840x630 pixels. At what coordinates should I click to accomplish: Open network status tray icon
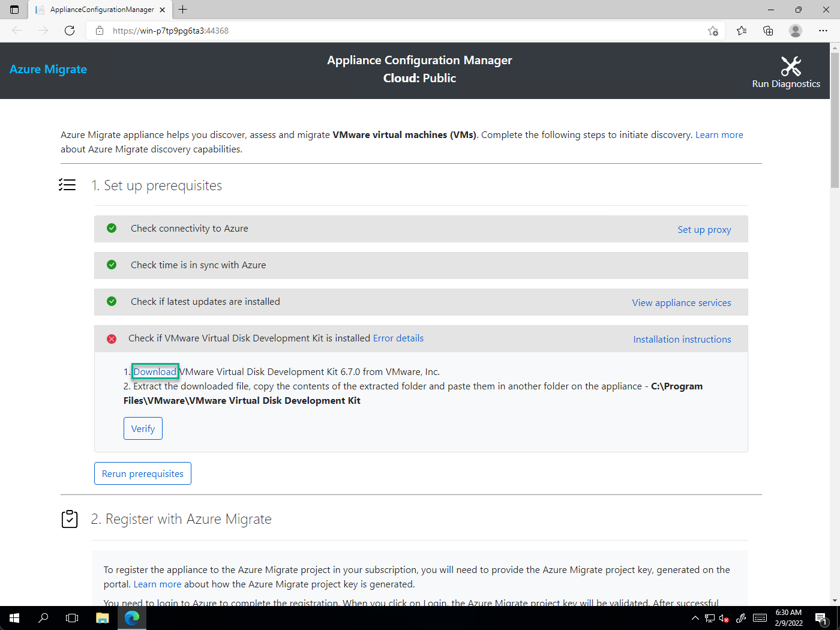coord(710,618)
